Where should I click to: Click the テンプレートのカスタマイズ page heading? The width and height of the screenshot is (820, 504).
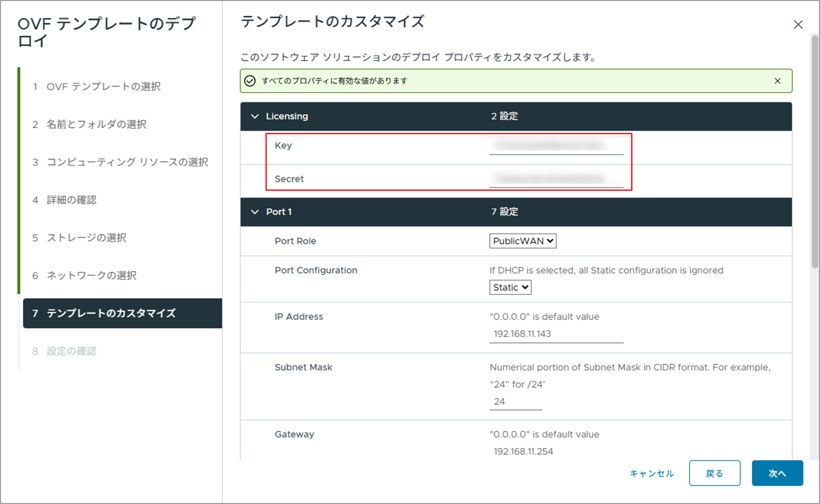333,22
